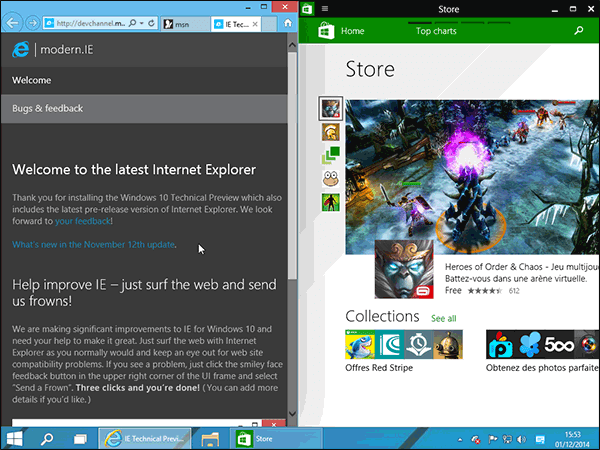The height and width of the screenshot is (450, 600).
Task: Open the Offres Red Stripe collection banner
Action: click(x=404, y=344)
